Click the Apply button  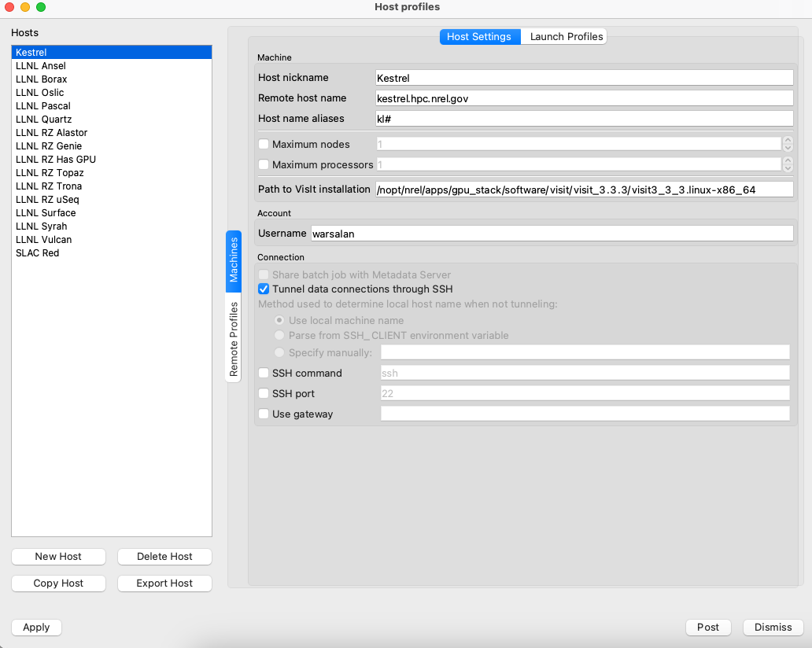36,628
